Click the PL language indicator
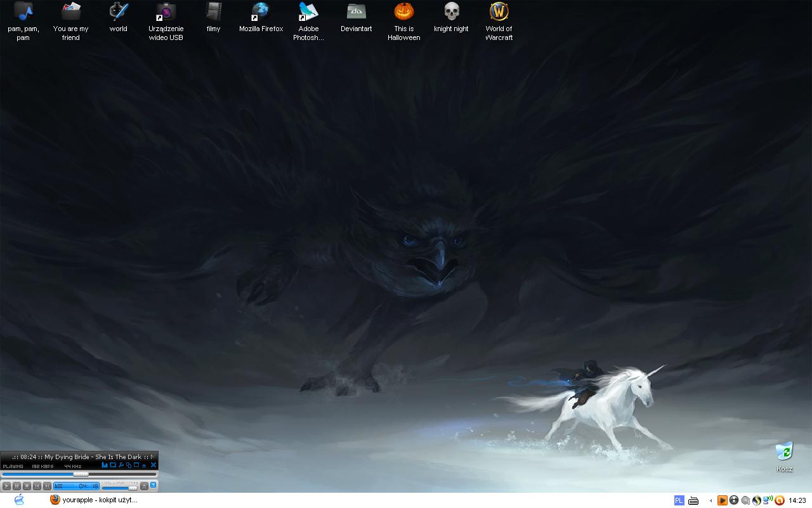 point(679,500)
